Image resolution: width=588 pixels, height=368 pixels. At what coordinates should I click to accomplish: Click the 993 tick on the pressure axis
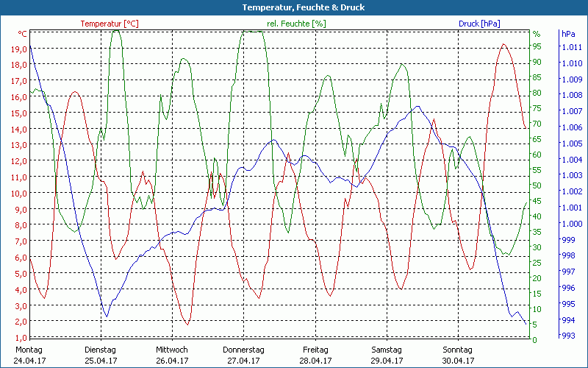[568, 336]
